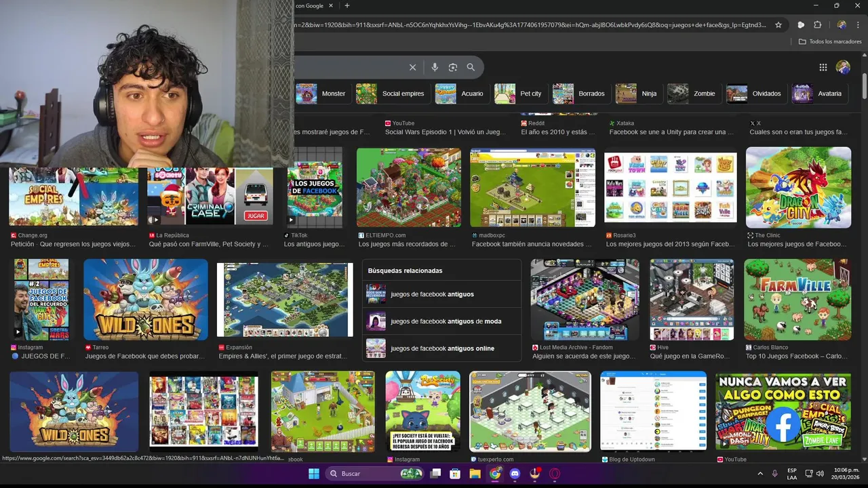Open 'juegos de facebook antiguos online'

coord(442,348)
